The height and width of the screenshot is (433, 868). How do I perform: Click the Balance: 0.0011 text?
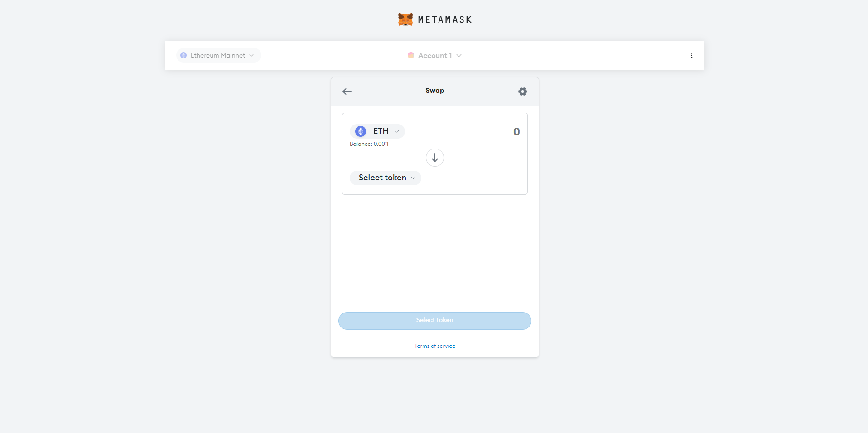pyautogui.click(x=369, y=144)
